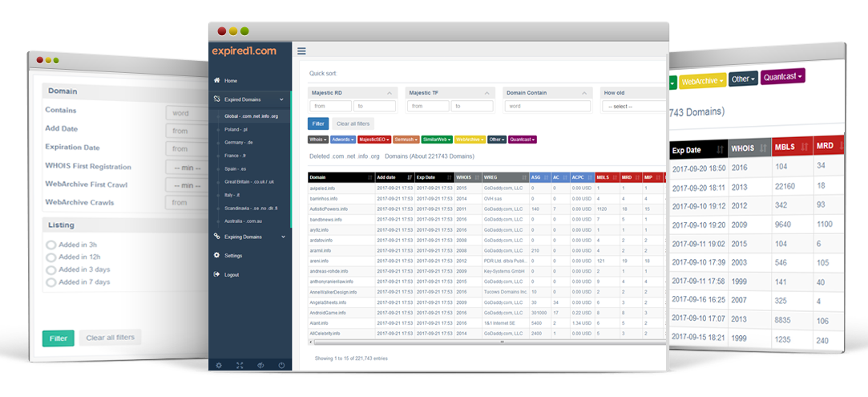868x397 pixels.
Task: Click the megaphone icon in the sidebar footer
Action: [260, 366]
